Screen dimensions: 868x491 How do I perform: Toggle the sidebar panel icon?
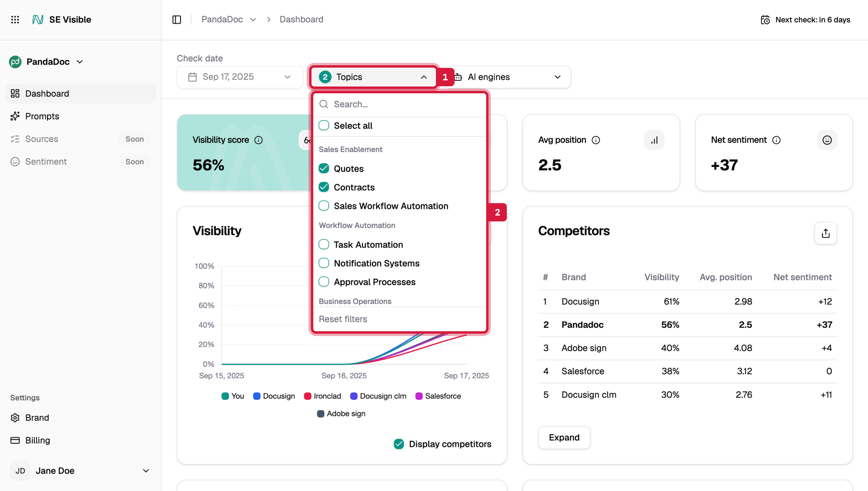pyautogui.click(x=176, y=19)
